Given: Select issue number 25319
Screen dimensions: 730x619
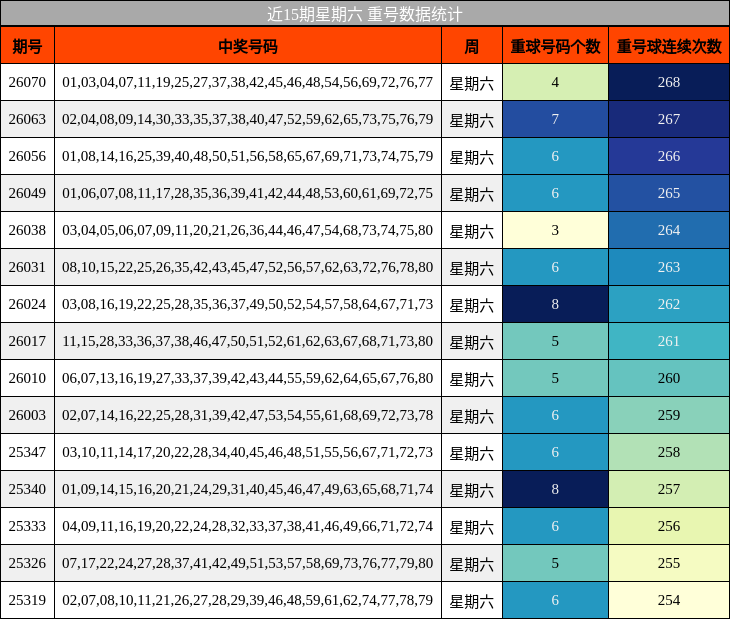Looking at the screenshot, I should 27,600.
